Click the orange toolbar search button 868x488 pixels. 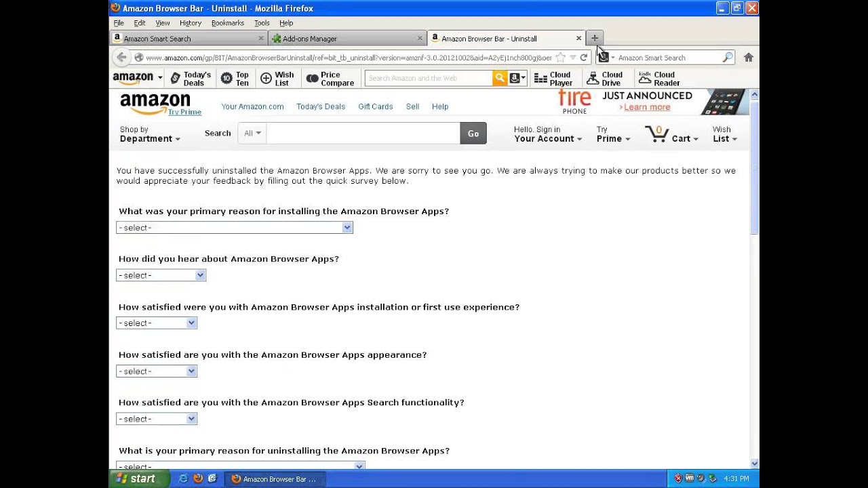[x=500, y=78]
